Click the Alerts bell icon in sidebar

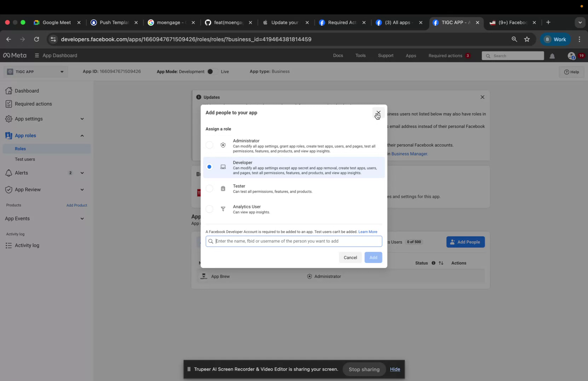point(8,173)
